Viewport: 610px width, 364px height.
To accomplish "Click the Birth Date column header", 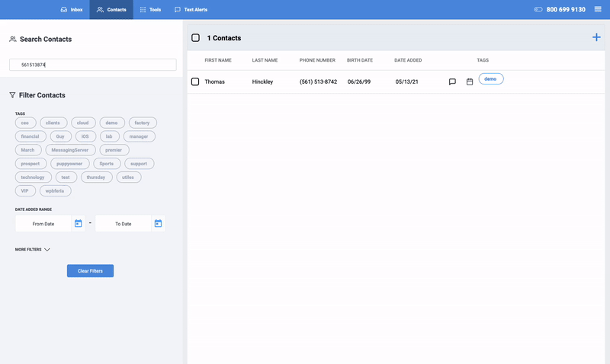I will coord(359,60).
